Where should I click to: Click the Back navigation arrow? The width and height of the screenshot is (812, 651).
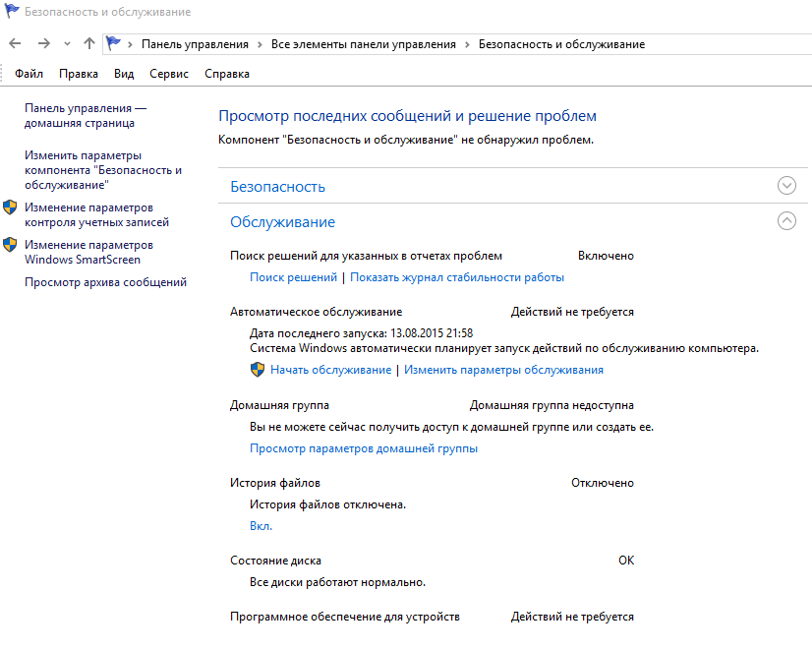pyautogui.click(x=15, y=44)
